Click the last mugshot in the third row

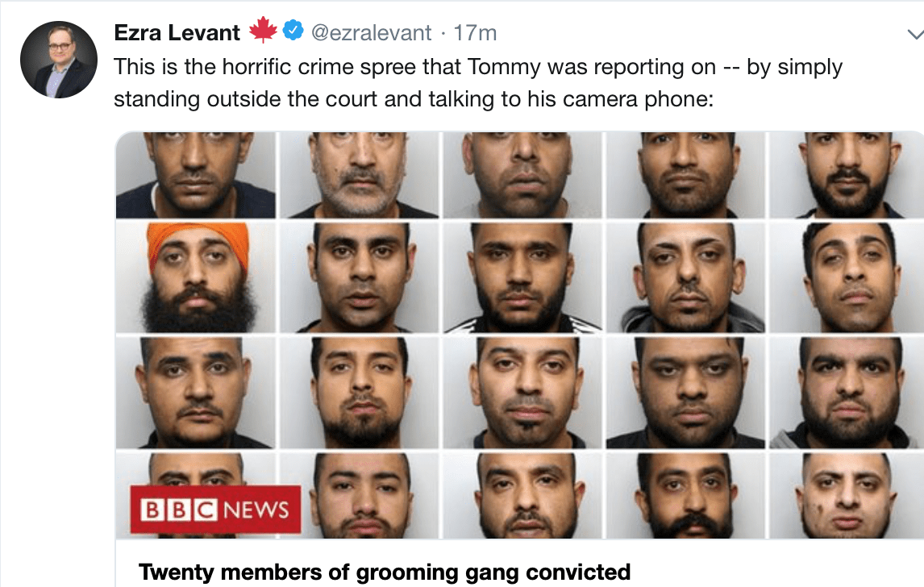[x=847, y=393]
